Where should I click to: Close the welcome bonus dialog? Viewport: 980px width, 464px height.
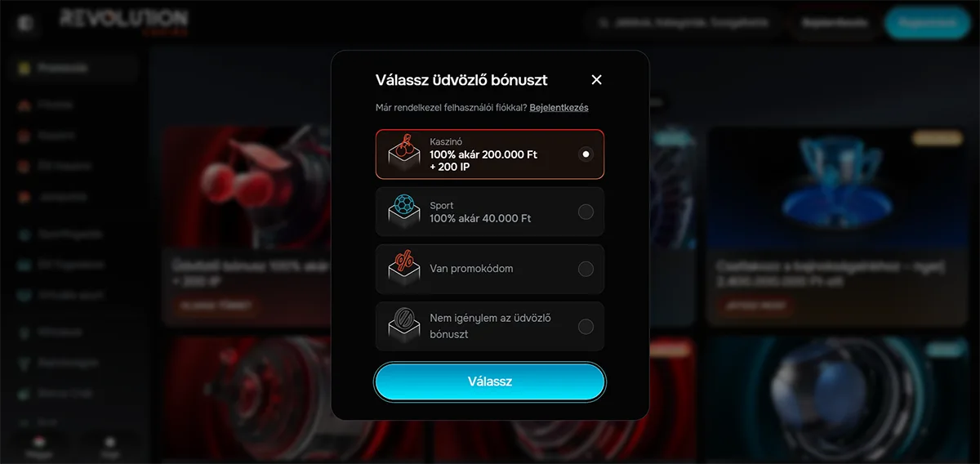pos(596,79)
